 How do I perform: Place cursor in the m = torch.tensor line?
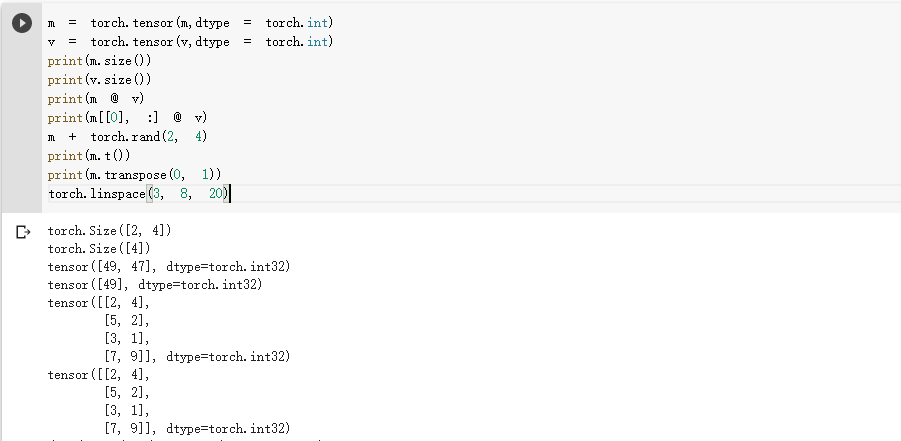click(190, 22)
